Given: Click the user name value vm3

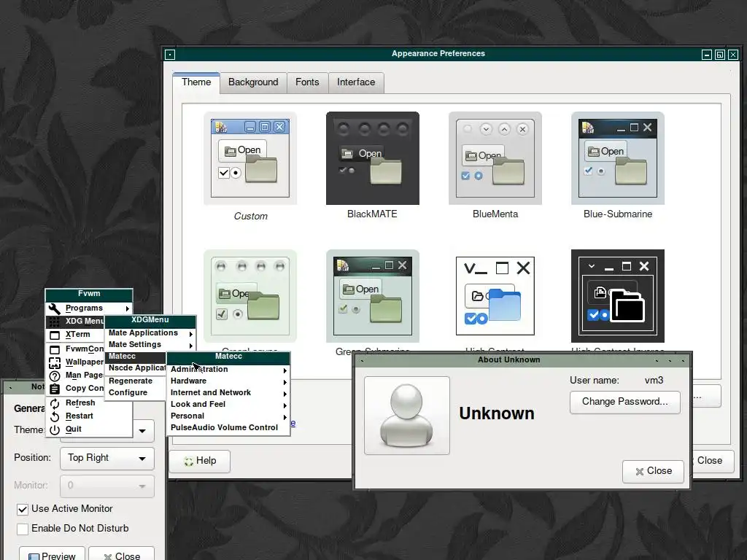Looking at the screenshot, I should (x=654, y=381).
